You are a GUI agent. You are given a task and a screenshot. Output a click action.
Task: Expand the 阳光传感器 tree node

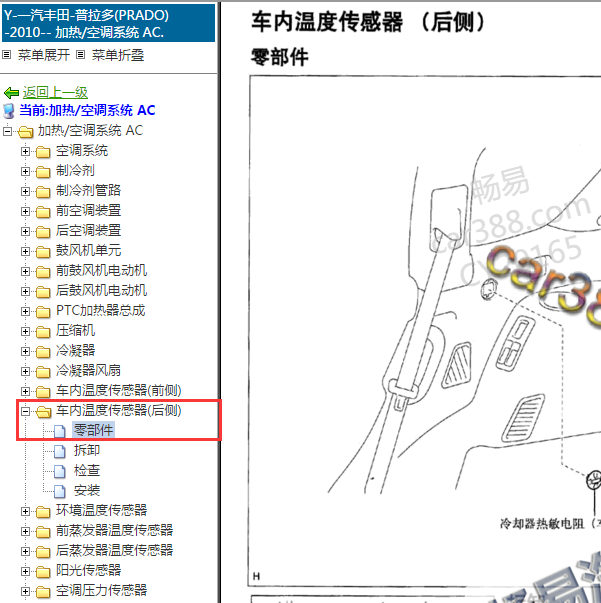(x=25, y=571)
